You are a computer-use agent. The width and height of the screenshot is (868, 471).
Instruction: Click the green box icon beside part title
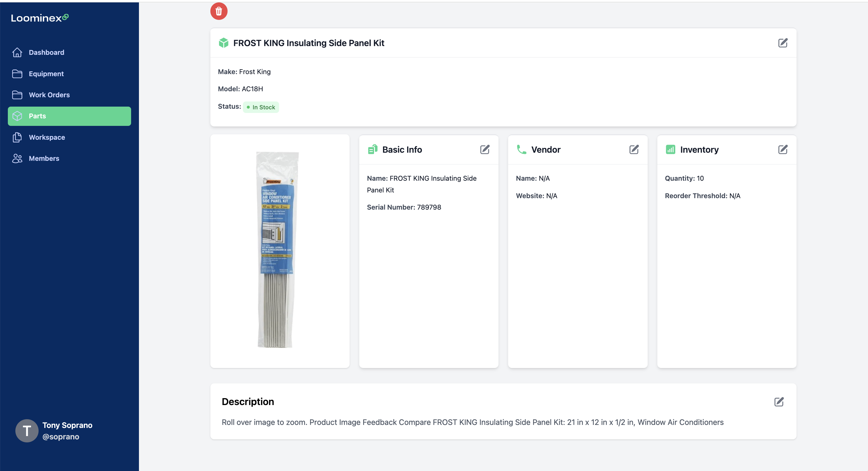pos(223,43)
